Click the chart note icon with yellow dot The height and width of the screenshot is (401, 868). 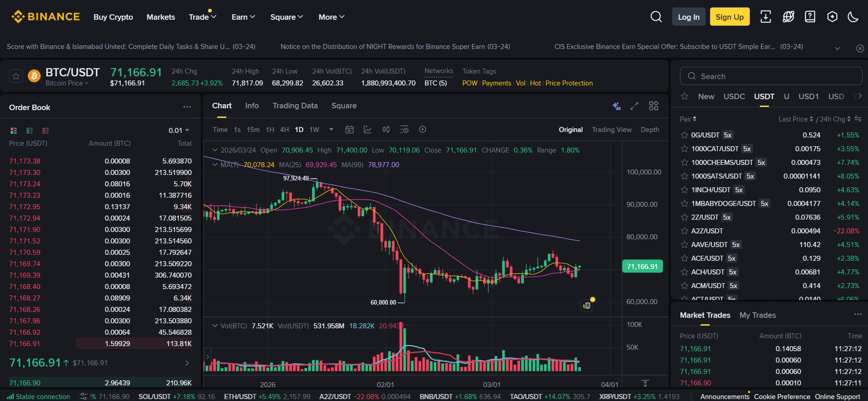[588, 304]
